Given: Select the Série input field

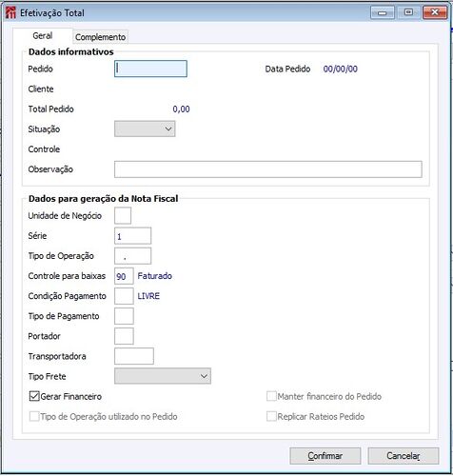Looking at the screenshot, I should tap(132, 236).
